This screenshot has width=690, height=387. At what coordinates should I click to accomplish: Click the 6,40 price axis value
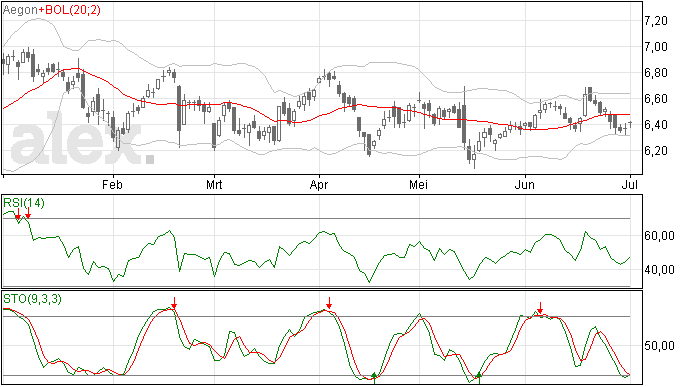656,125
